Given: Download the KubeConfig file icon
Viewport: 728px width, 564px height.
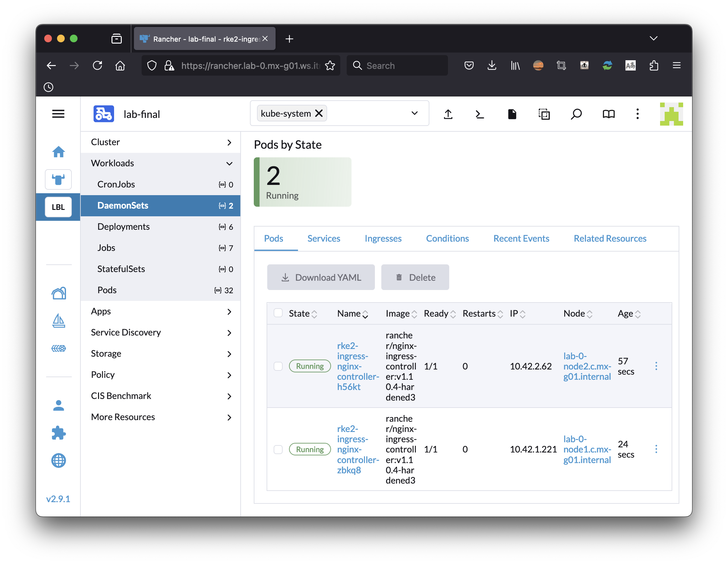Looking at the screenshot, I should pyautogui.click(x=512, y=114).
